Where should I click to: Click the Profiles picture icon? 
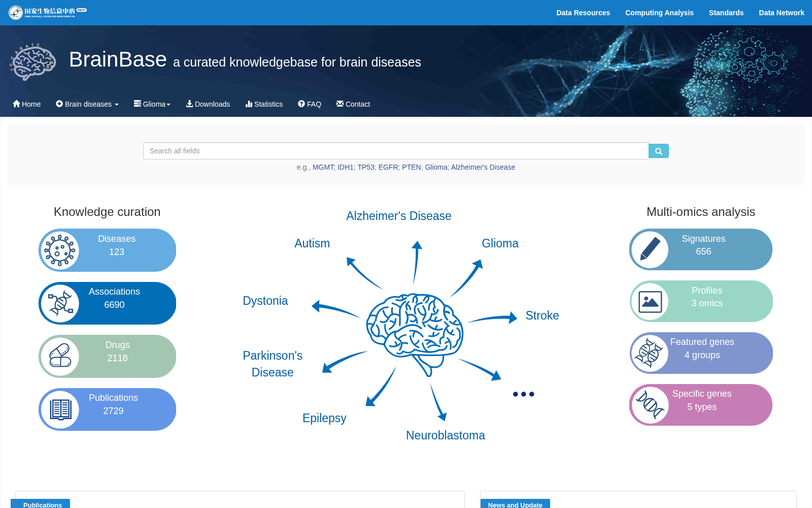(x=650, y=302)
